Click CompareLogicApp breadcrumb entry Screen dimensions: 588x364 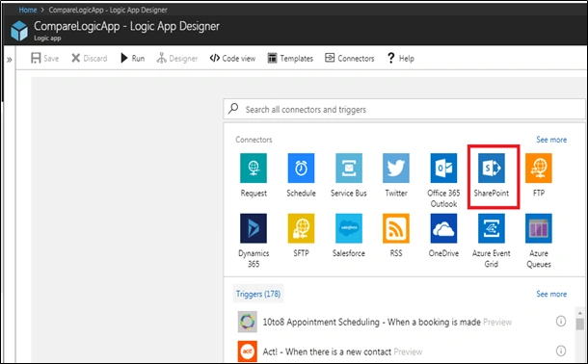coord(108,10)
